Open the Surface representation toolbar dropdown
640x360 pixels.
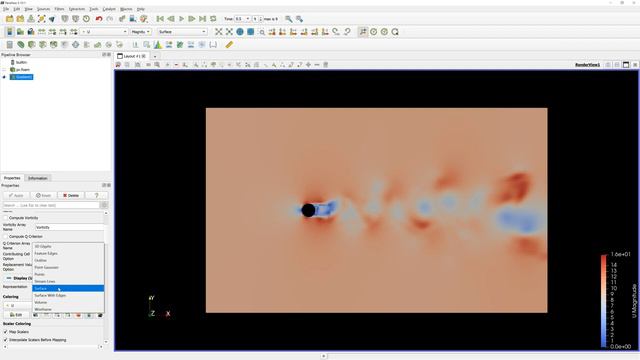182,32
